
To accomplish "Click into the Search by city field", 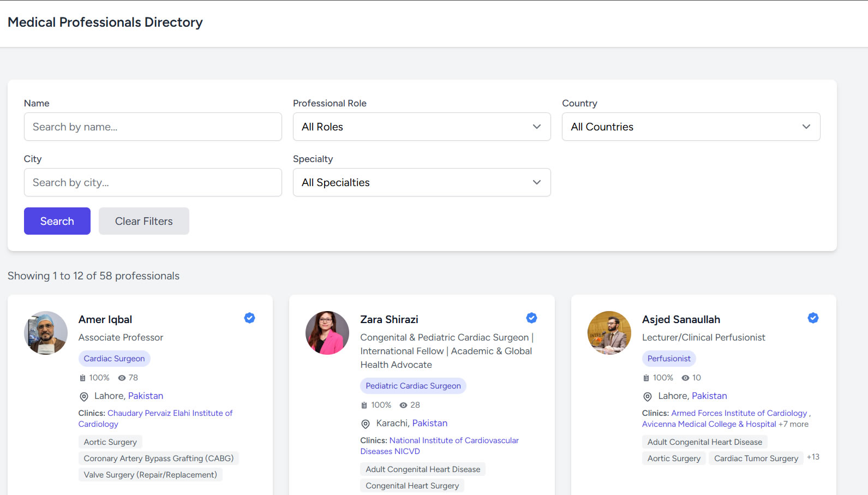I will 153,182.
